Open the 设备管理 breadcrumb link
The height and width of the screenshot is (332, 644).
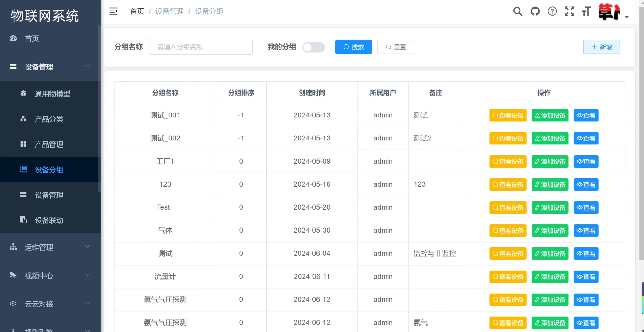pyautogui.click(x=169, y=11)
